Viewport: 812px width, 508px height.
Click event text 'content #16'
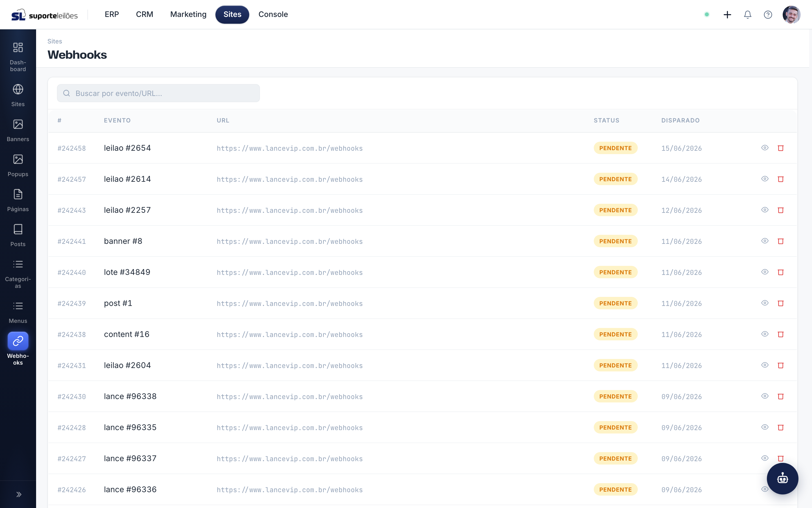pyautogui.click(x=127, y=334)
